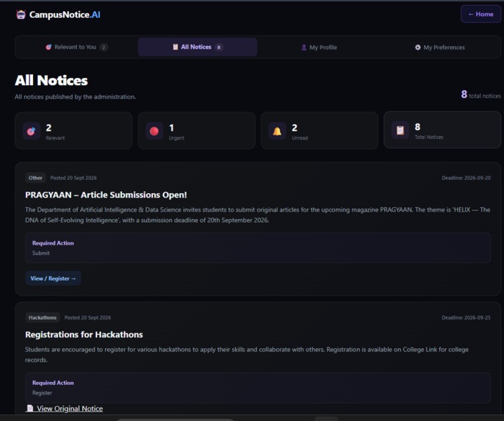Click the Hackathons notice description paragraph

point(247,354)
